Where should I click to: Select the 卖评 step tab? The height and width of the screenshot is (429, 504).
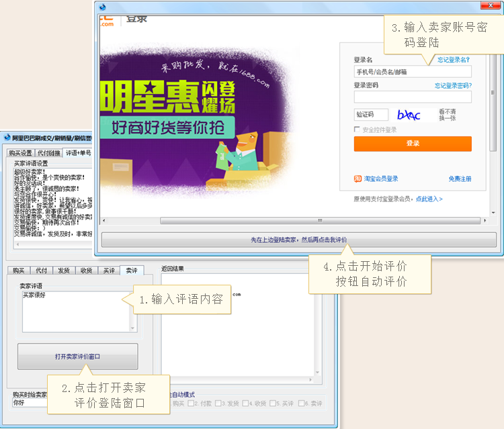point(132,271)
